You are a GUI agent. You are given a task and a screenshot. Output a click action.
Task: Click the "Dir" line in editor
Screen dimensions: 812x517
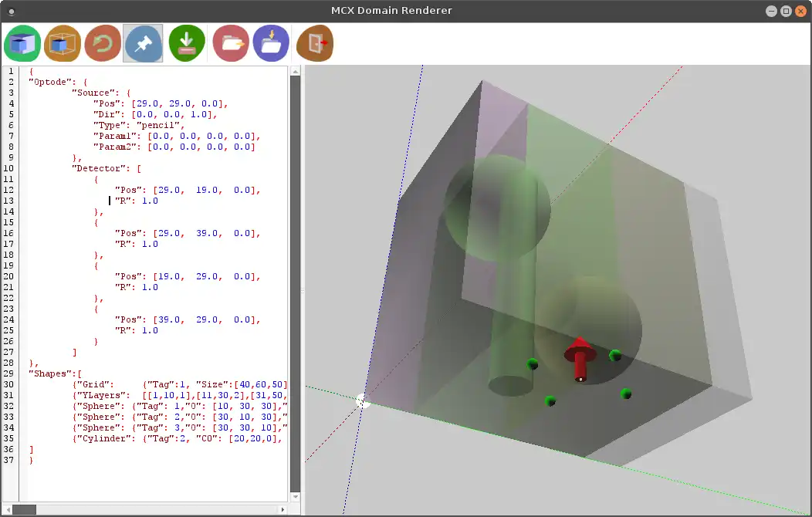(x=155, y=114)
